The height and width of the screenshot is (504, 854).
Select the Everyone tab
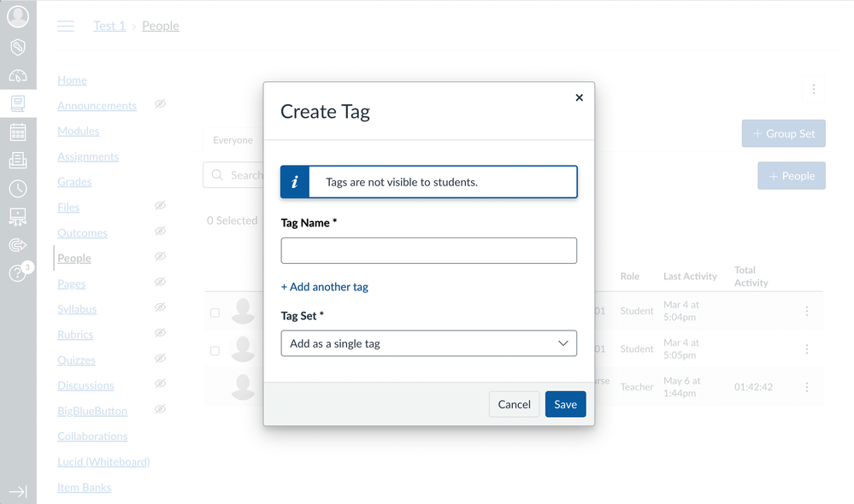(233, 140)
